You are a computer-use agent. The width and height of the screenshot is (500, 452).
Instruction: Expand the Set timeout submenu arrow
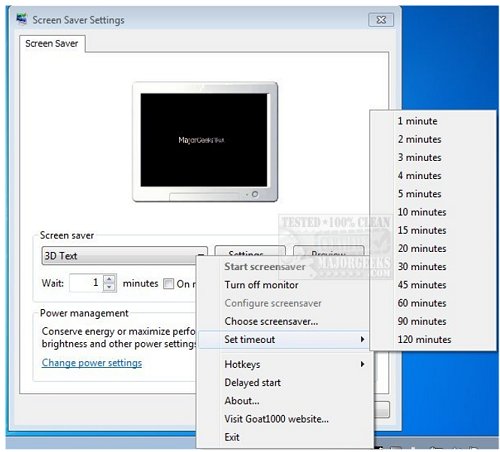point(362,339)
